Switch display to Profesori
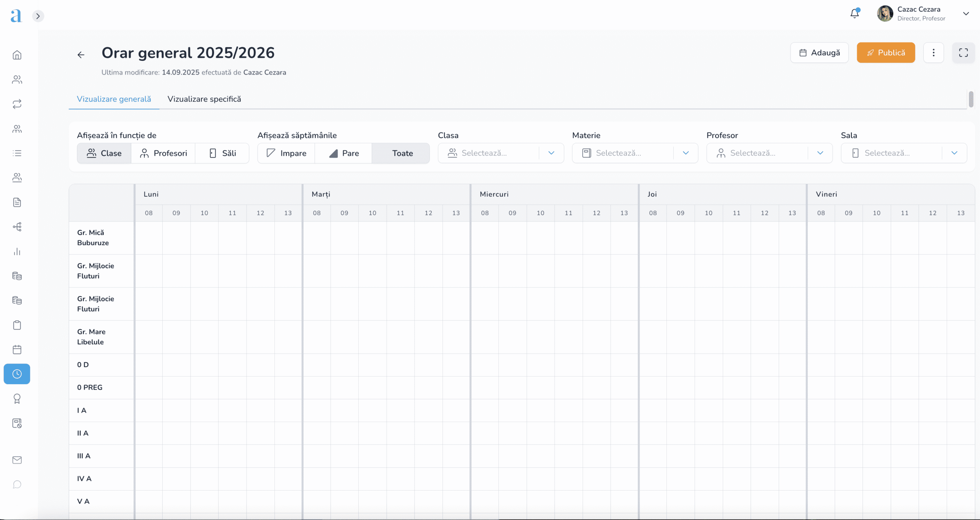Image resolution: width=980 pixels, height=520 pixels. pyautogui.click(x=163, y=153)
